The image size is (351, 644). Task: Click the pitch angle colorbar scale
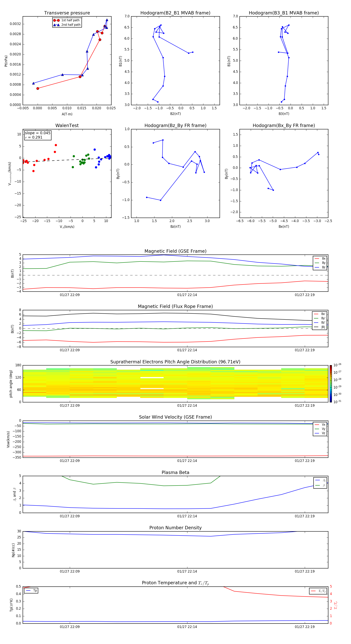(x=331, y=384)
